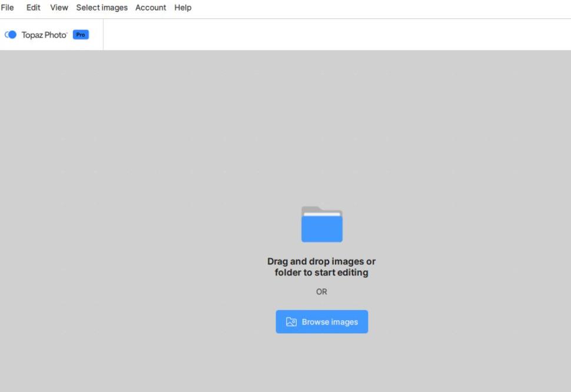Image resolution: width=571 pixels, height=392 pixels.
Task: Open the Edit menu
Action: click(34, 8)
